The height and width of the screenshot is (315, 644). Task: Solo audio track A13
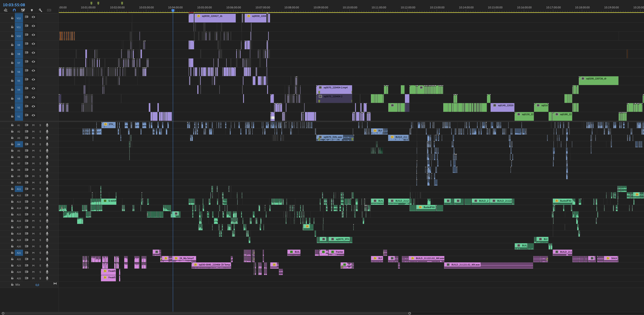[40, 202]
